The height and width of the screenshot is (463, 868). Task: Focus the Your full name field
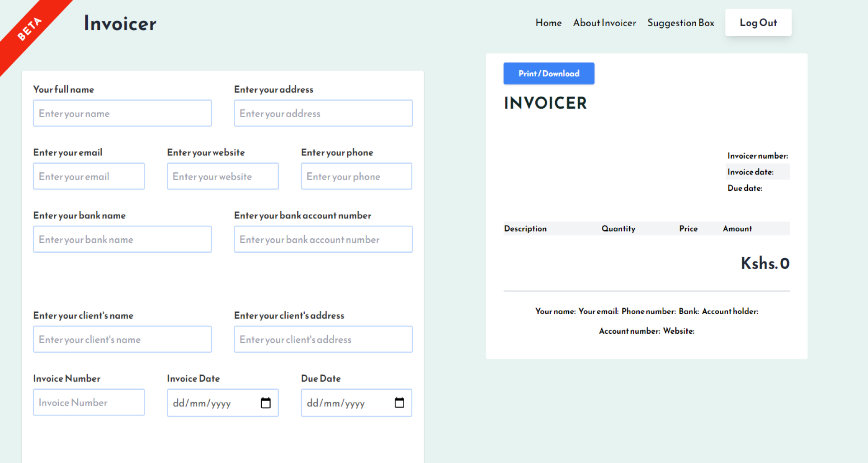click(x=122, y=113)
